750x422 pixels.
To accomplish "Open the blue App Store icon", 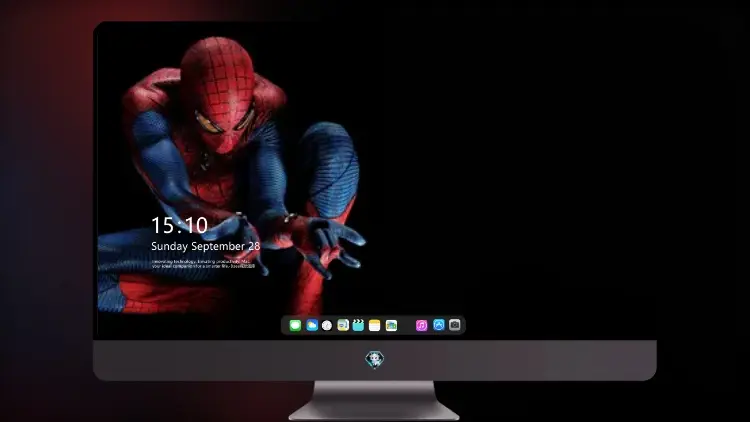I will [x=439, y=325].
